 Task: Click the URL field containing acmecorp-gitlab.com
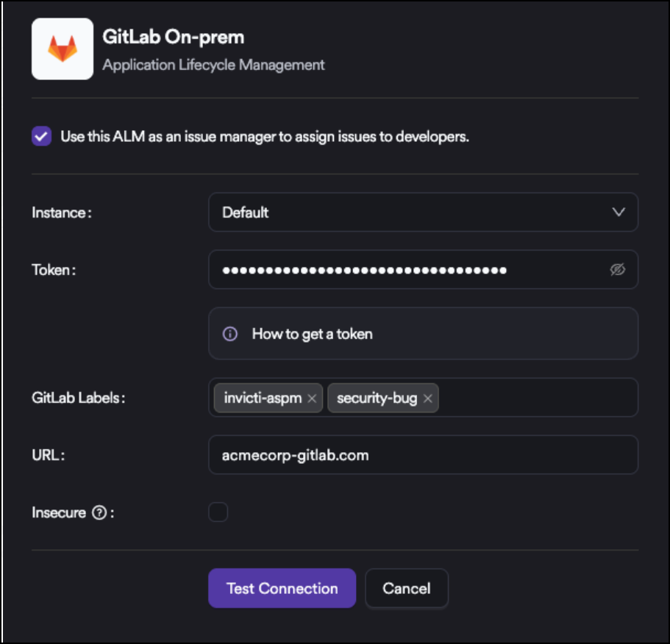click(423, 455)
